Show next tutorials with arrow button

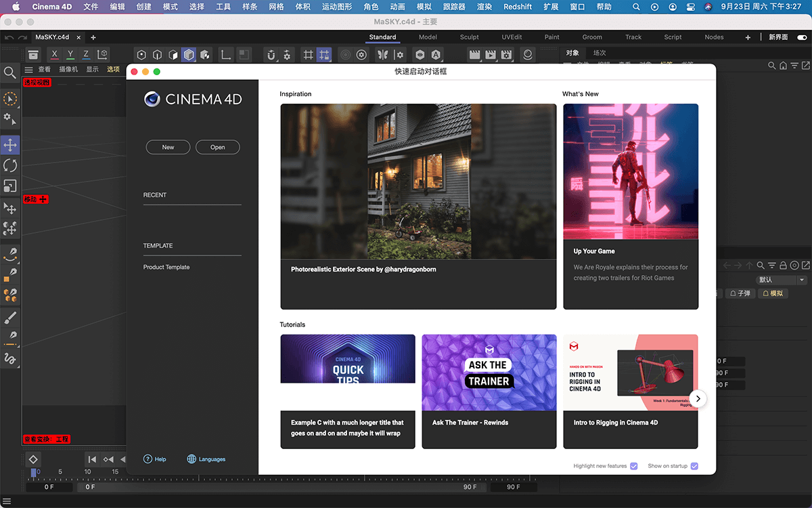698,398
